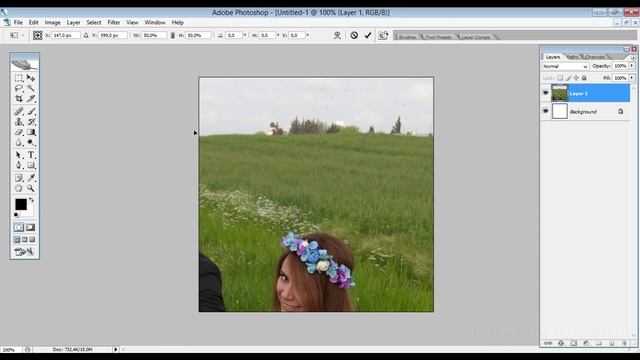This screenshot has height=360, width=640.
Task: Open the Layer Comps palette tab
Action: (x=476, y=37)
